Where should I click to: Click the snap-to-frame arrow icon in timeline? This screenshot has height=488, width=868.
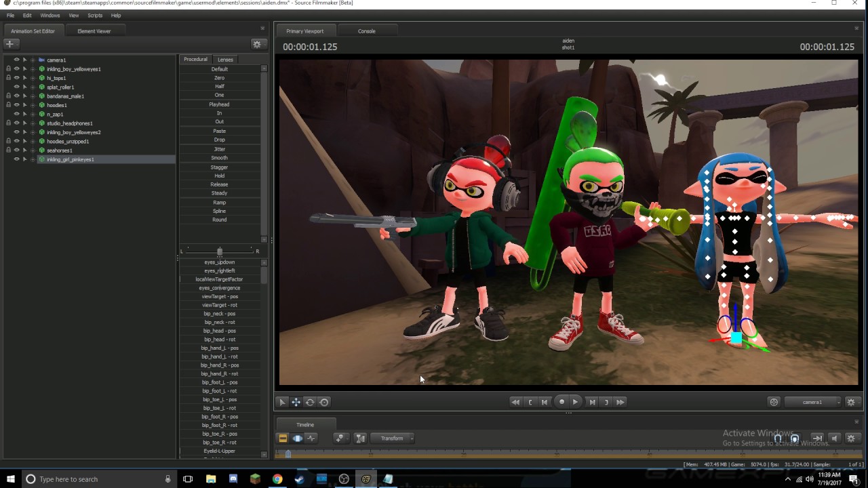(817, 439)
